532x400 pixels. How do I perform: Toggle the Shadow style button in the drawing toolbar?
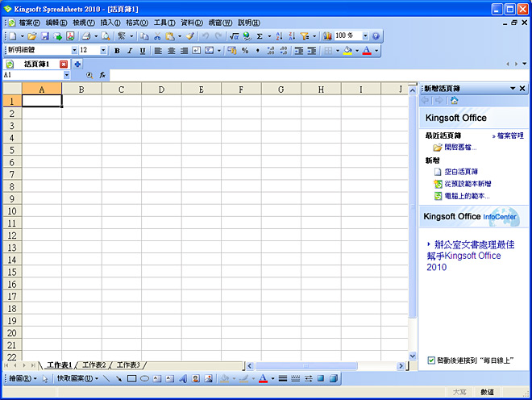click(x=321, y=378)
